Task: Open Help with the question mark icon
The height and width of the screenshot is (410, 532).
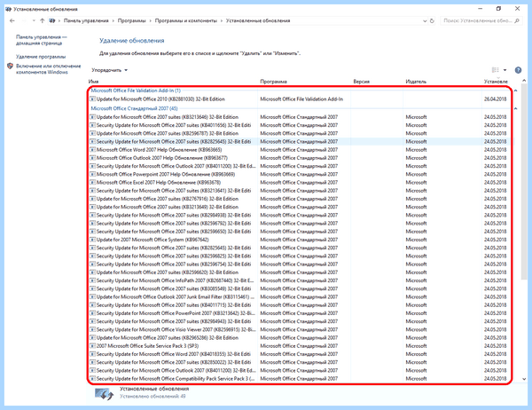Action: [518, 70]
